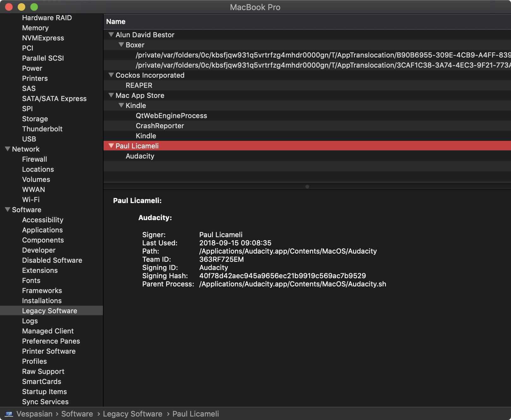Open Thunderbolt sidebar entry

pos(42,129)
